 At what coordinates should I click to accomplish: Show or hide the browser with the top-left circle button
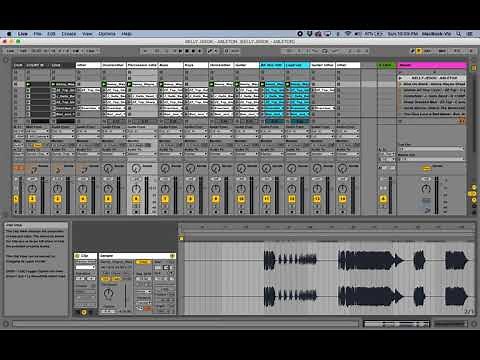6,60
